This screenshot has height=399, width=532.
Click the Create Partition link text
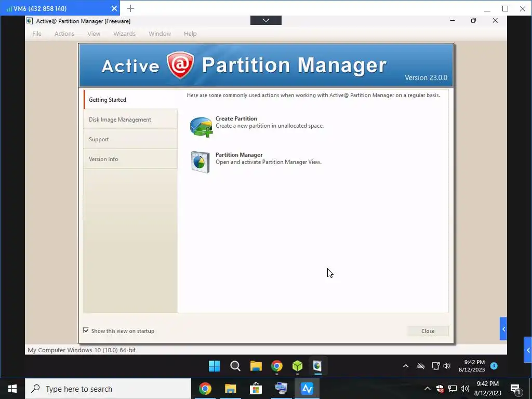coord(236,118)
